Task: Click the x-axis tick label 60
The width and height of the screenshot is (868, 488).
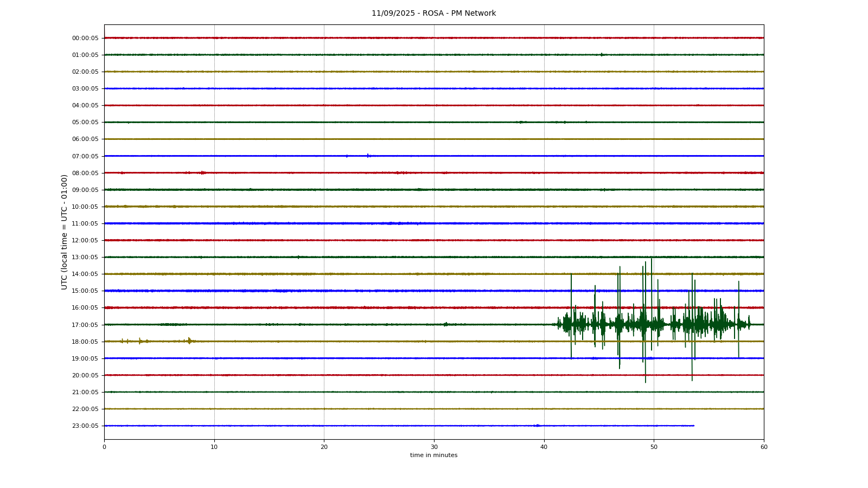Action: pos(764,447)
